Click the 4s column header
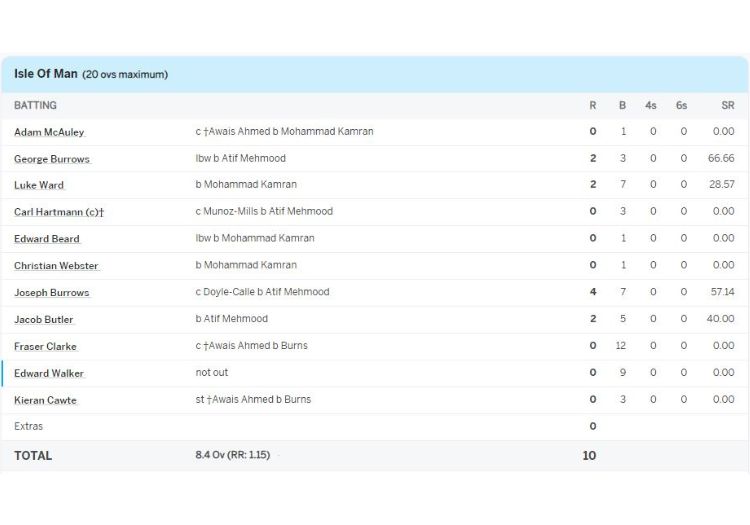 [651, 105]
